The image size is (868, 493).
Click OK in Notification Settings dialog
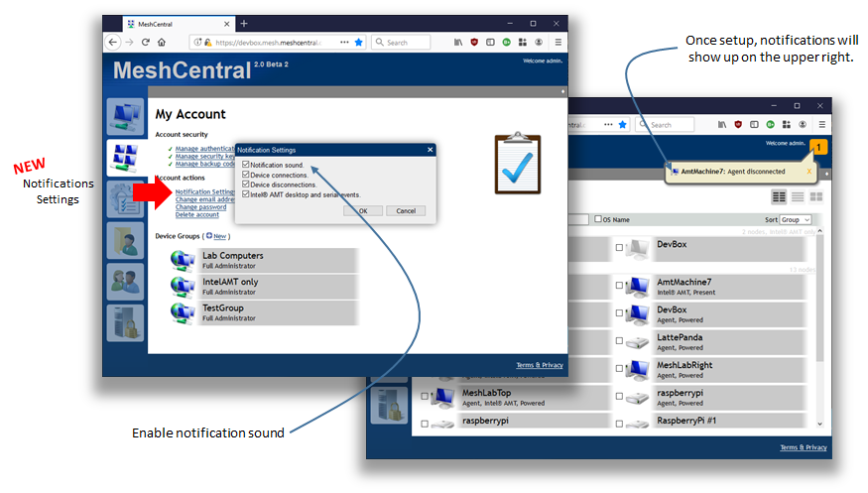tap(363, 211)
